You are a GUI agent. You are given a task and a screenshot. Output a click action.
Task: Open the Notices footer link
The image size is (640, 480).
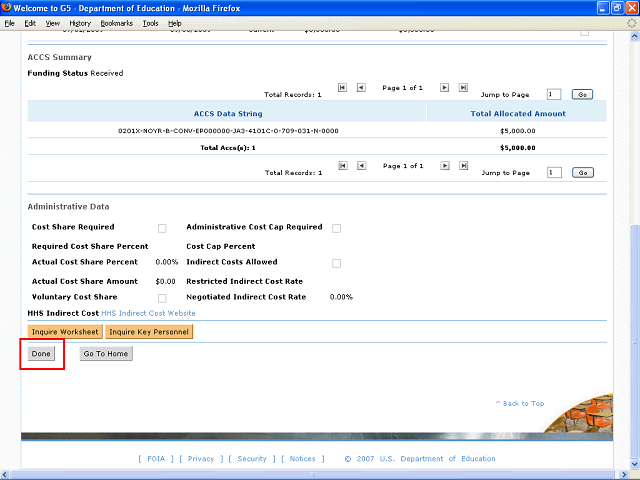(x=302, y=459)
